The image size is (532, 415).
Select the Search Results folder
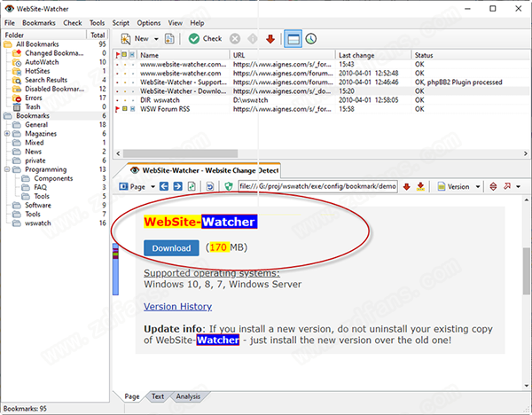click(46, 80)
